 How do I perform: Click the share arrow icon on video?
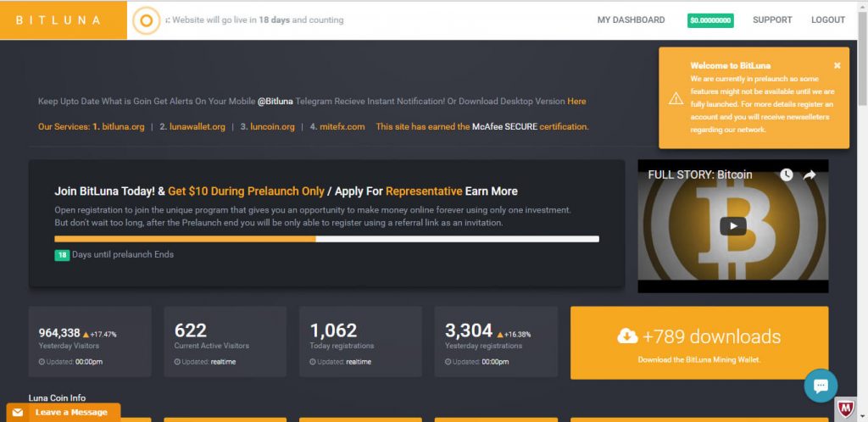click(810, 175)
